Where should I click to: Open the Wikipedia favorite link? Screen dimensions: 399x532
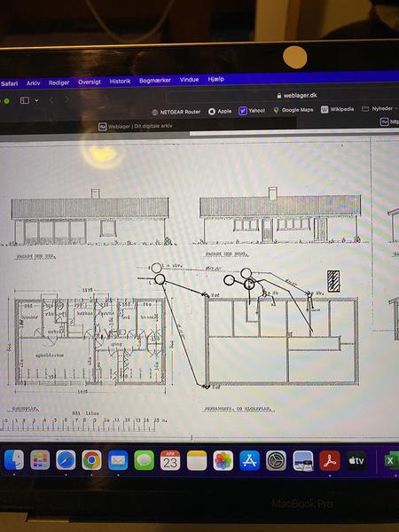tap(337, 109)
